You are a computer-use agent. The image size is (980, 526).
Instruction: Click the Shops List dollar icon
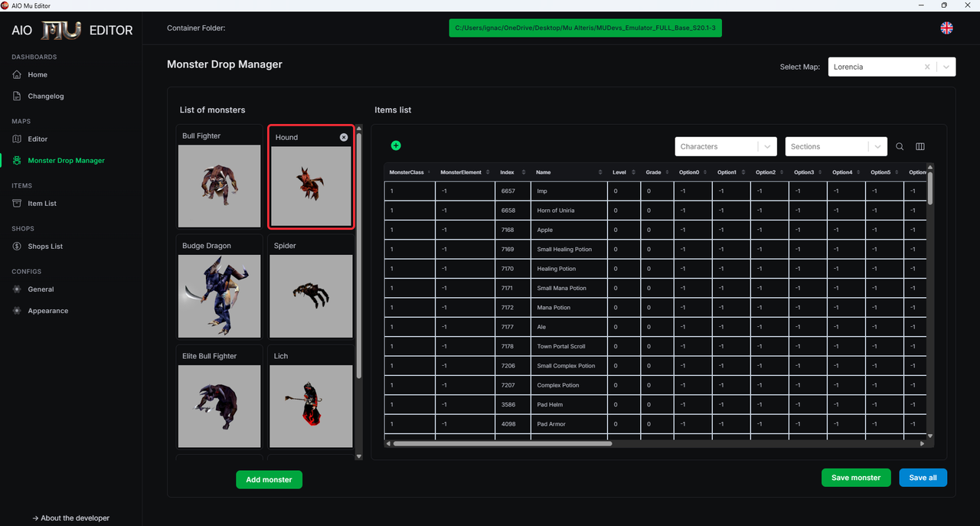[x=17, y=247]
